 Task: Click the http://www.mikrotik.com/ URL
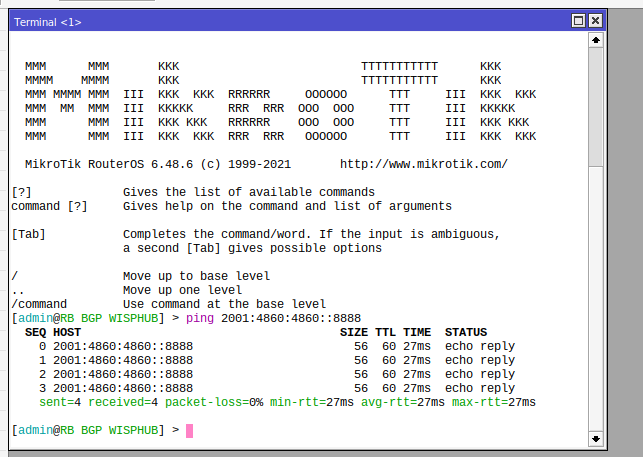pyautogui.click(x=423, y=164)
